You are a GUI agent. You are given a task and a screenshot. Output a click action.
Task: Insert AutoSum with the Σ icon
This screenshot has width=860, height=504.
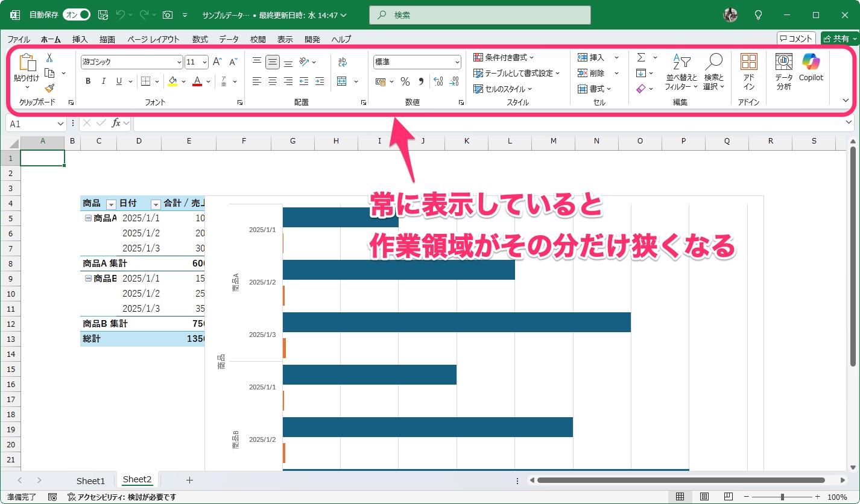[x=640, y=57]
